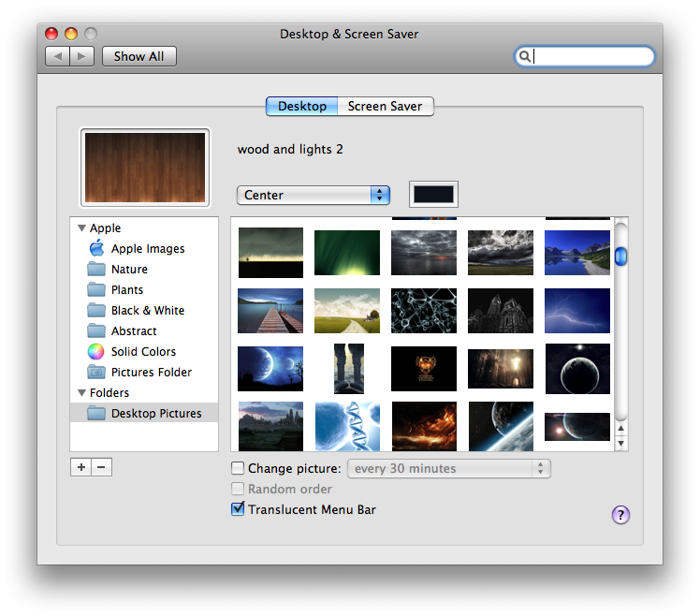Screen dimensions: 700x616
Task: Click the Show All button
Action: pyautogui.click(x=139, y=56)
